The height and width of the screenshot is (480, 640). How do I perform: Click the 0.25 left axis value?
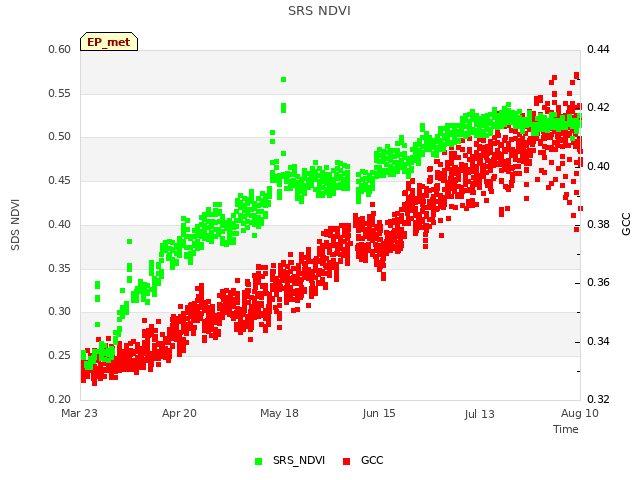[60, 356]
